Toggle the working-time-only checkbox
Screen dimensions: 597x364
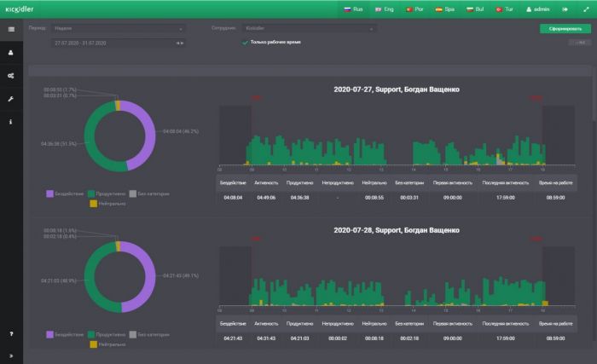click(245, 43)
